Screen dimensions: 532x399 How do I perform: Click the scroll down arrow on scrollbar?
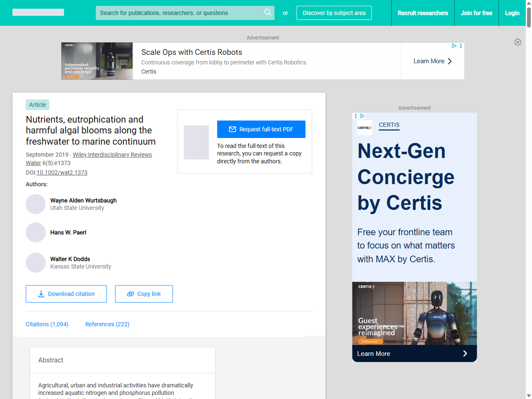529,395
